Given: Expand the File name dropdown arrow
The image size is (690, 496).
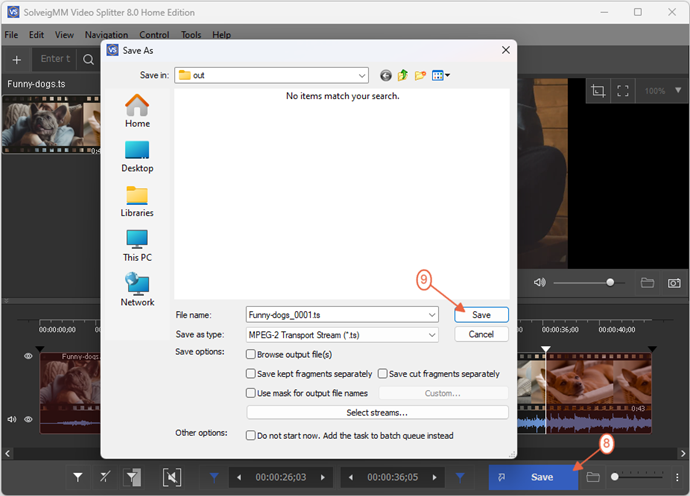Looking at the screenshot, I should pos(432,315).
